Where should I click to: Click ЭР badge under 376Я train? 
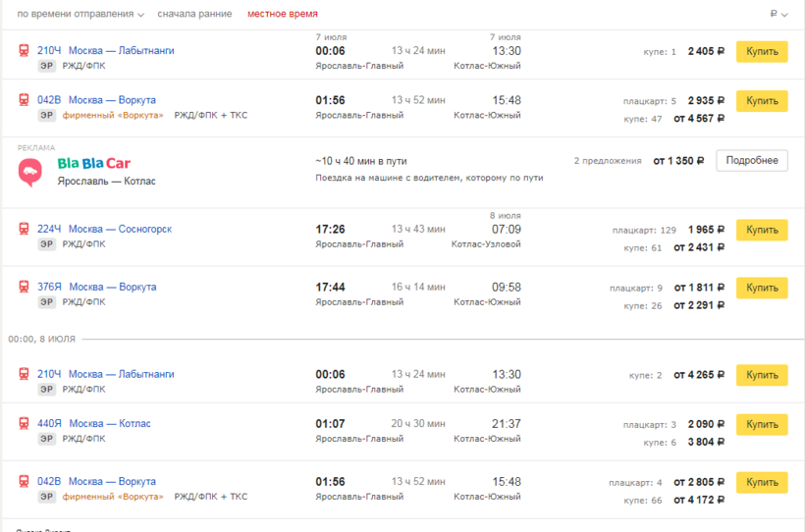click(46, 302)
